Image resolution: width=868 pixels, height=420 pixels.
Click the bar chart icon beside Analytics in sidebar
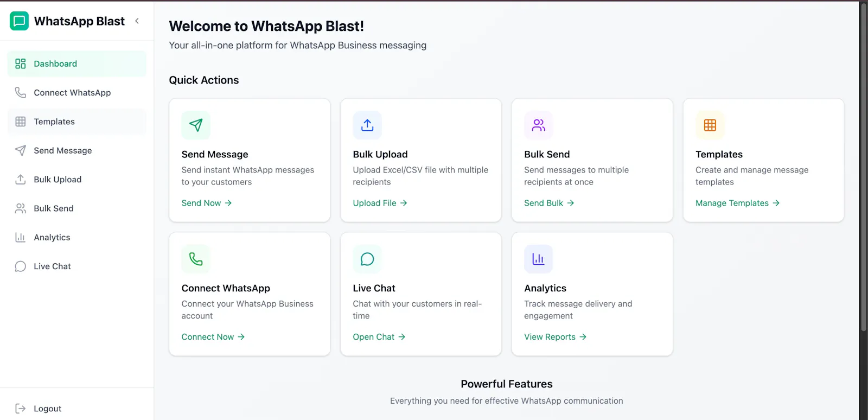21,237
